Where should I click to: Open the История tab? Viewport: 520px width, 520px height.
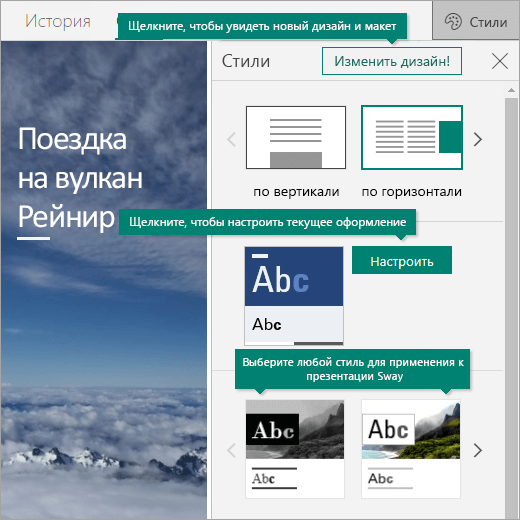click(58, 21)
